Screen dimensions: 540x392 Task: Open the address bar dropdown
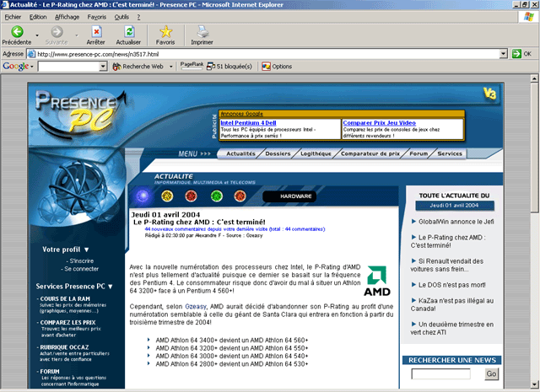tap(504, 54)
